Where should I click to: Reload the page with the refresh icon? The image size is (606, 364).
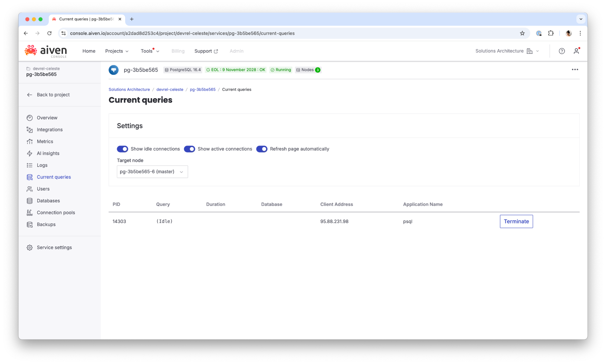point(49,33)
